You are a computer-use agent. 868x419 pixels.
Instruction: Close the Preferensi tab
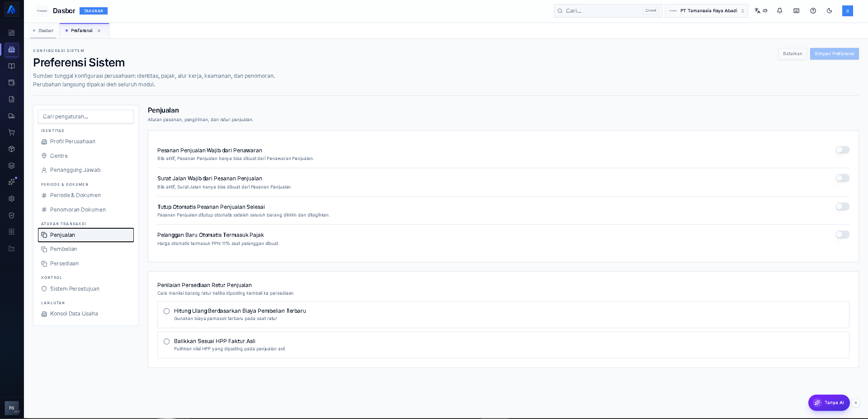point(99,31)
